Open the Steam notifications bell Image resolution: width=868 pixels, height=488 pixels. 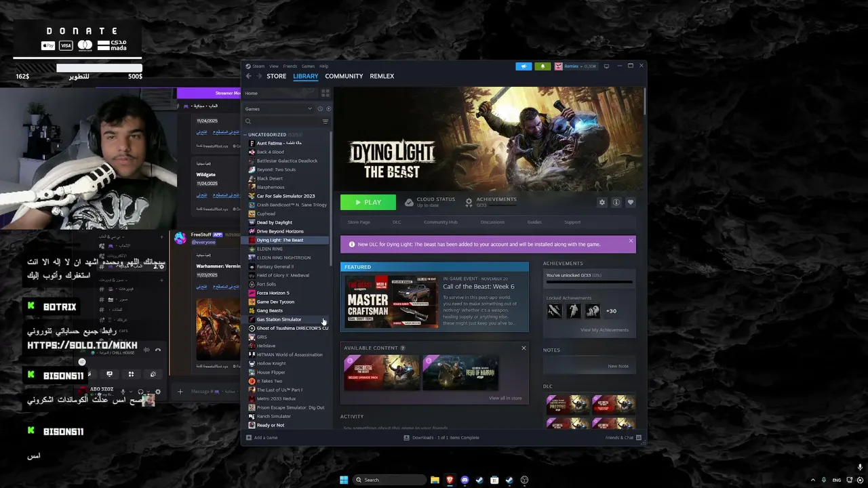pos(542,66)
